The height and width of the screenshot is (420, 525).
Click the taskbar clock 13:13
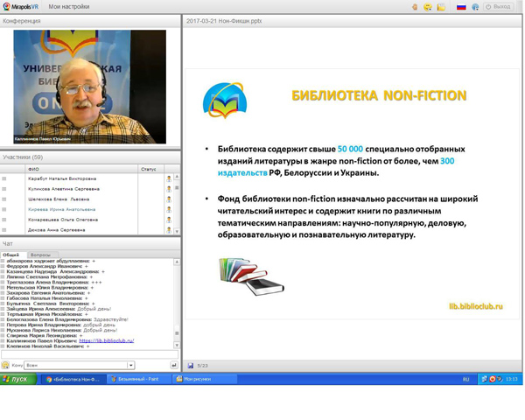pyautogui.click(x=512, y=379)
